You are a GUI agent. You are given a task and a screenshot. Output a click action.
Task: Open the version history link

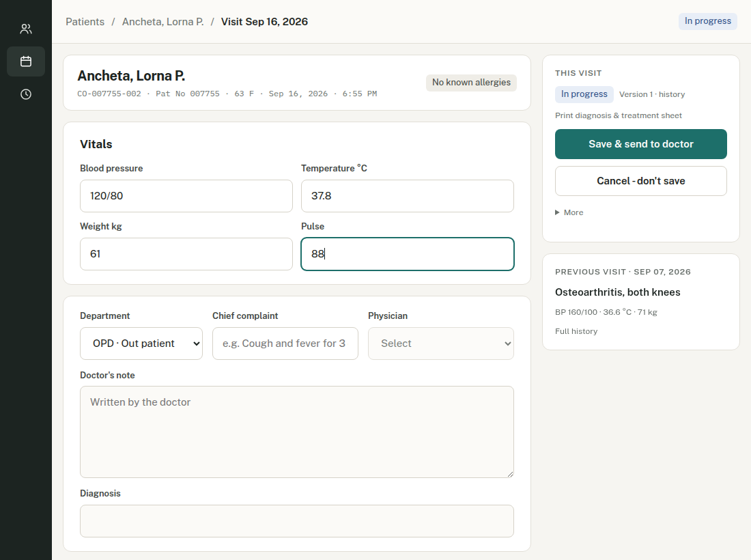click(672, 94)
